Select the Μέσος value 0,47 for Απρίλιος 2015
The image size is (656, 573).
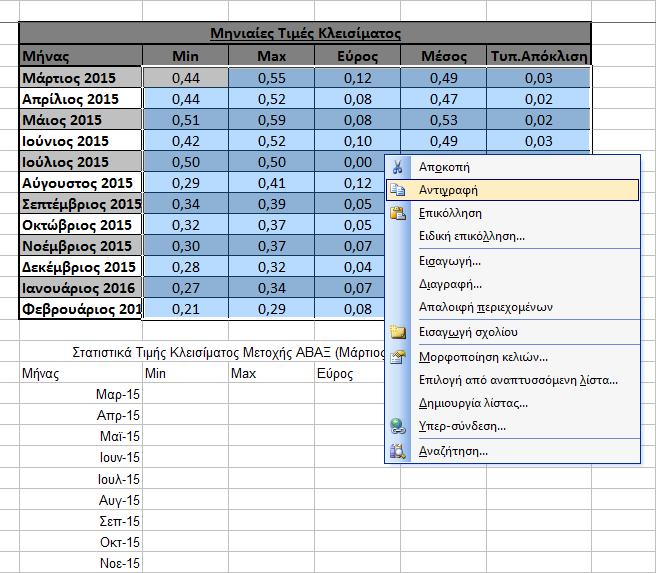(x=443, y=99)
